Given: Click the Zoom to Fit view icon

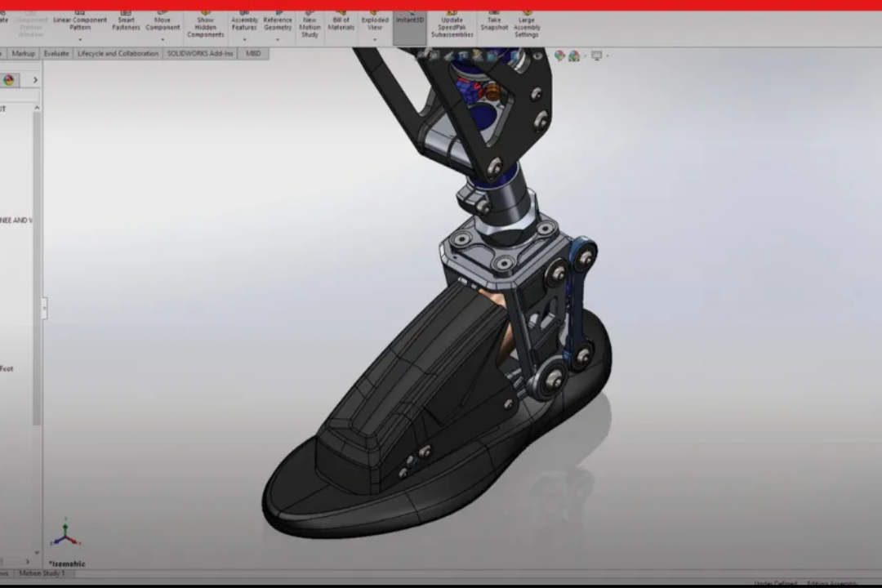Looking at the screenshot, I should pyautogui.click(x=421, y=56).
